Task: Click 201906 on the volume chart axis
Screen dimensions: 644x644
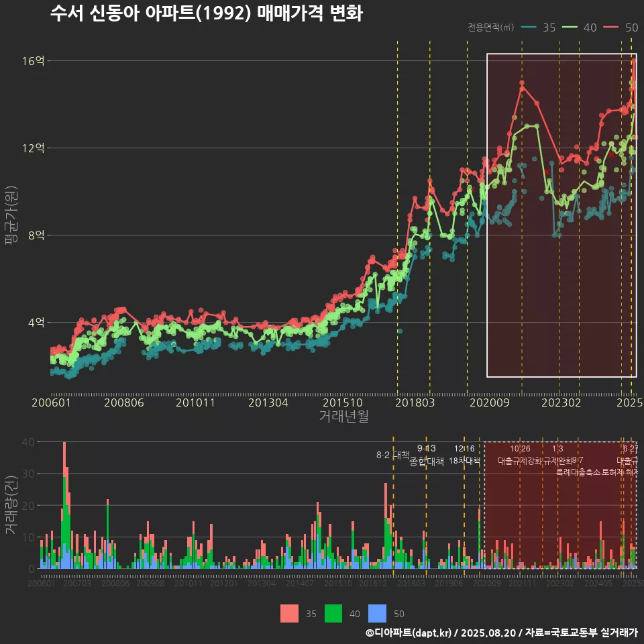Action: (x=449, y=583)
